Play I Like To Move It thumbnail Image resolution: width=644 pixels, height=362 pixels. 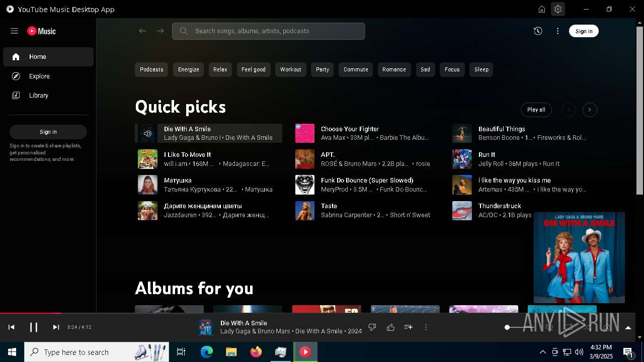(x=147, y=159)
